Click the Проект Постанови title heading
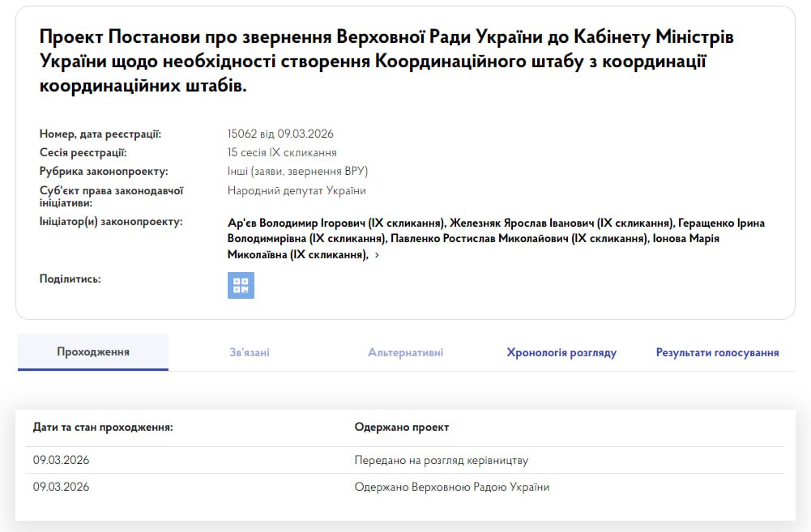The image size is (811, 532). click(386, 61)
